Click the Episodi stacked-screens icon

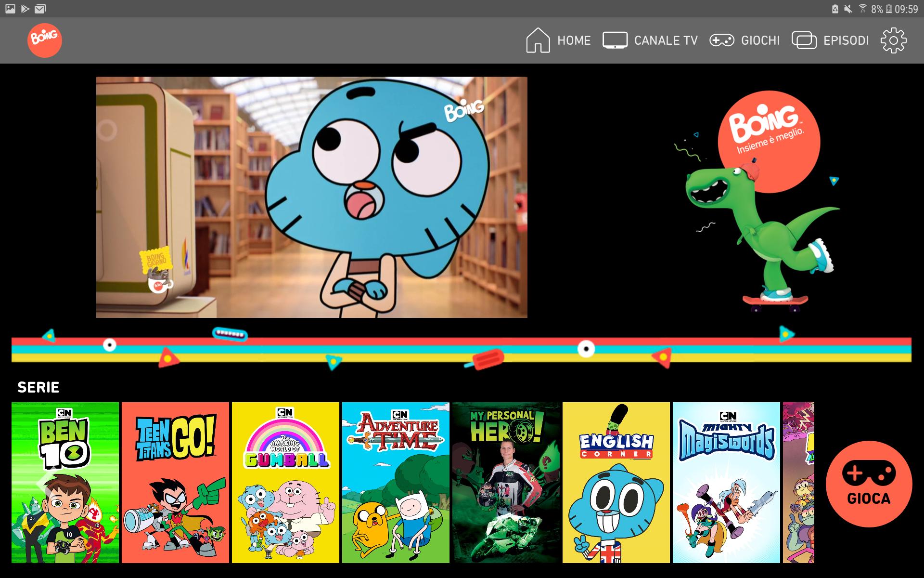(x=804, y=40)
